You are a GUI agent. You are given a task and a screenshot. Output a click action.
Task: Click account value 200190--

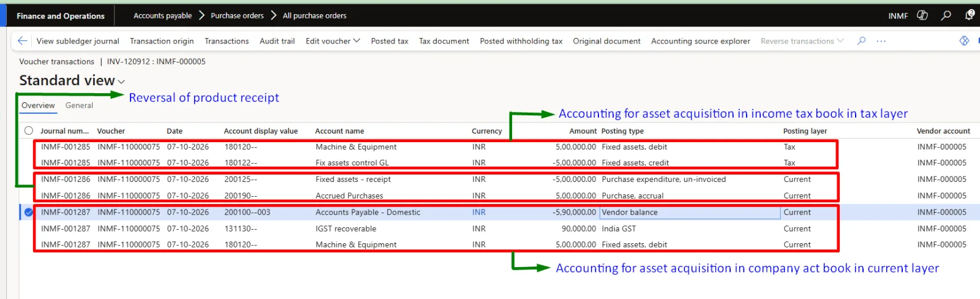241,196
